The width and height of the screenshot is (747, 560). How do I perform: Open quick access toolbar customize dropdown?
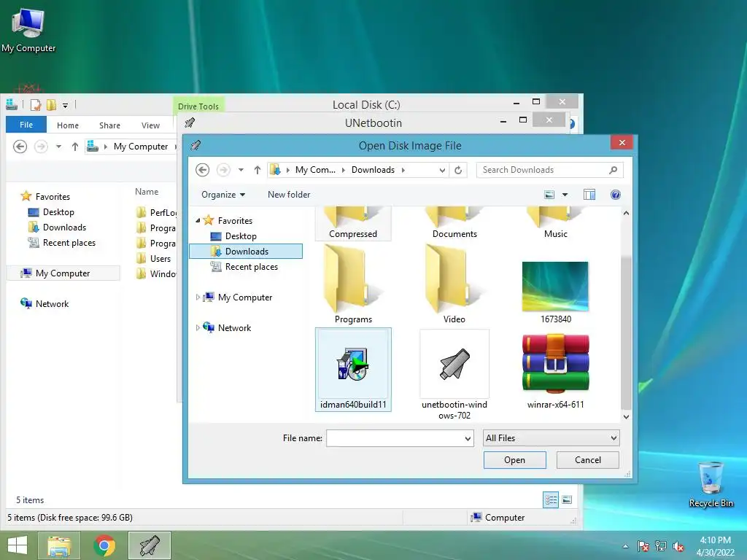pos(65,105)
